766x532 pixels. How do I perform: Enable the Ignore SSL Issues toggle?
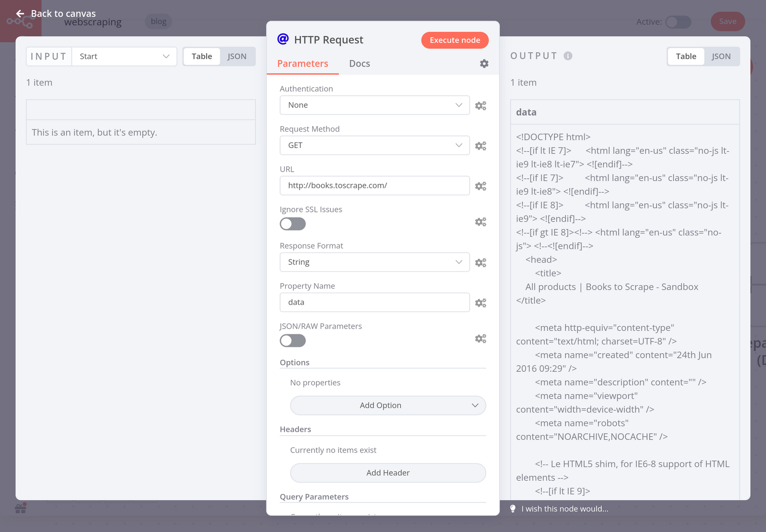[x=293, y=224]
